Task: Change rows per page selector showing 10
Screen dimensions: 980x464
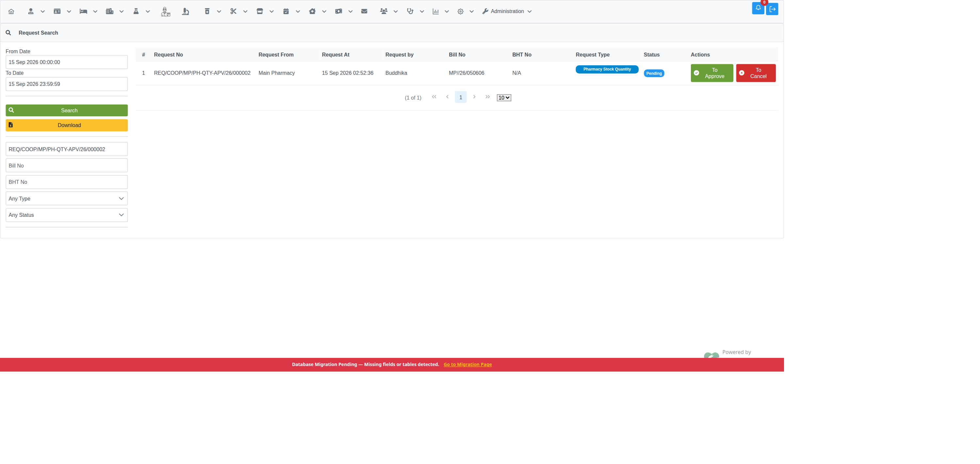Action: point(504,98)
